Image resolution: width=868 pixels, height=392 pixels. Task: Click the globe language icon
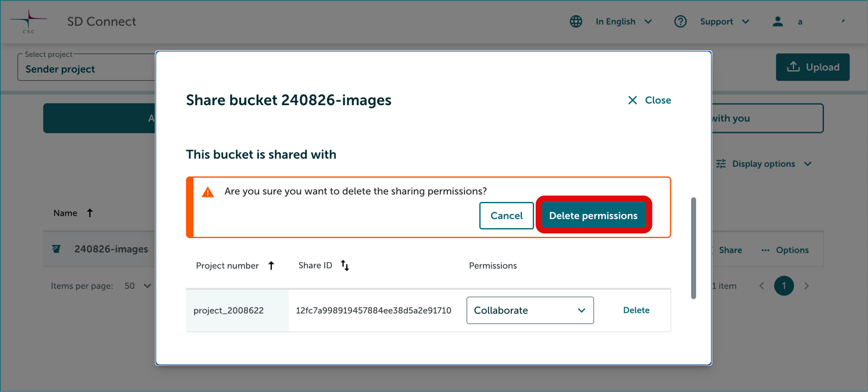(x=576, y=21)
